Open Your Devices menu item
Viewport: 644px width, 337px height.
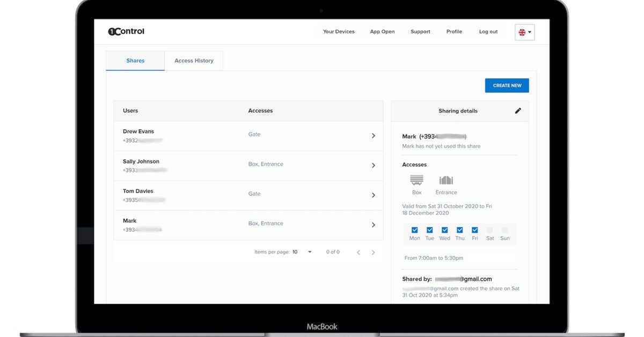click(x=339, y=32)
